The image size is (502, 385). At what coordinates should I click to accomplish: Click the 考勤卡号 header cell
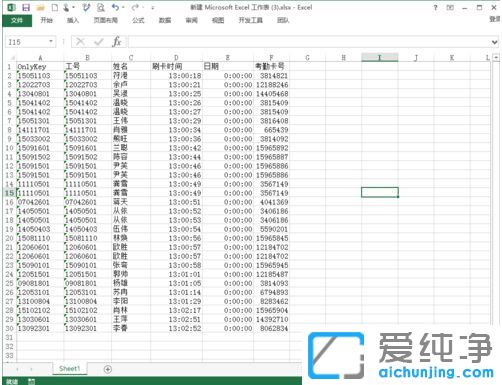click(271, 67)
